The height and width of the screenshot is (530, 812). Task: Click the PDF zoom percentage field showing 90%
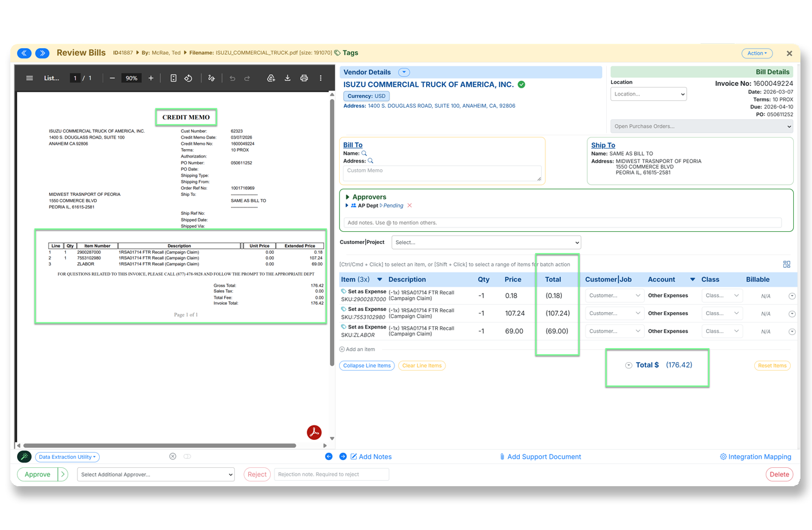coord(131,78)
